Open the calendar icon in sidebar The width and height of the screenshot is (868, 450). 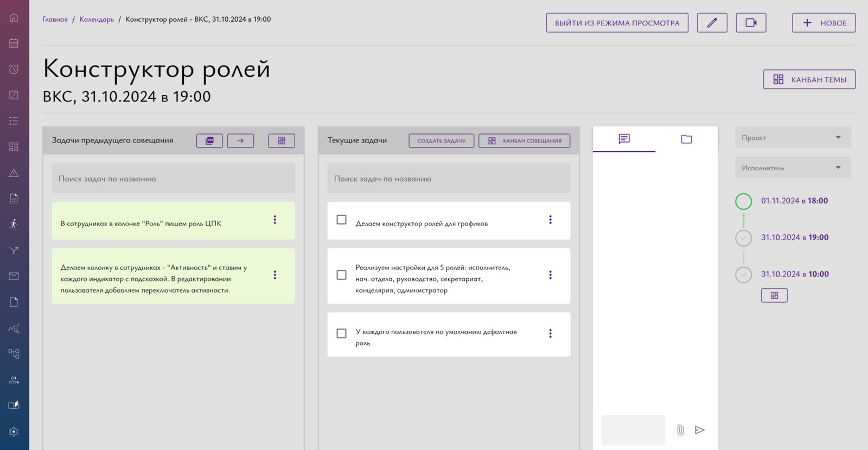(x=14, y=43)
